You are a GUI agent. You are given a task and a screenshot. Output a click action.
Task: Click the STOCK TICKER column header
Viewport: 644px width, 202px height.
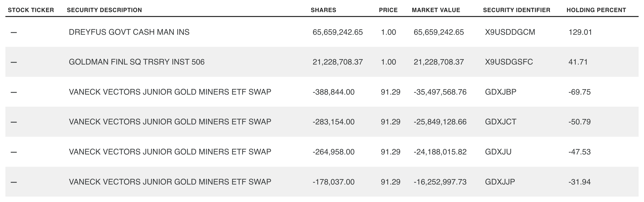31,10
